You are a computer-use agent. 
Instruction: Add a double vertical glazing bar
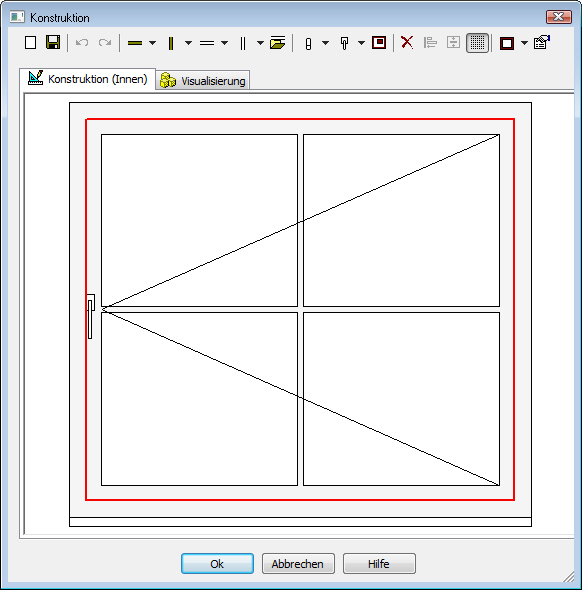point(243,43)
